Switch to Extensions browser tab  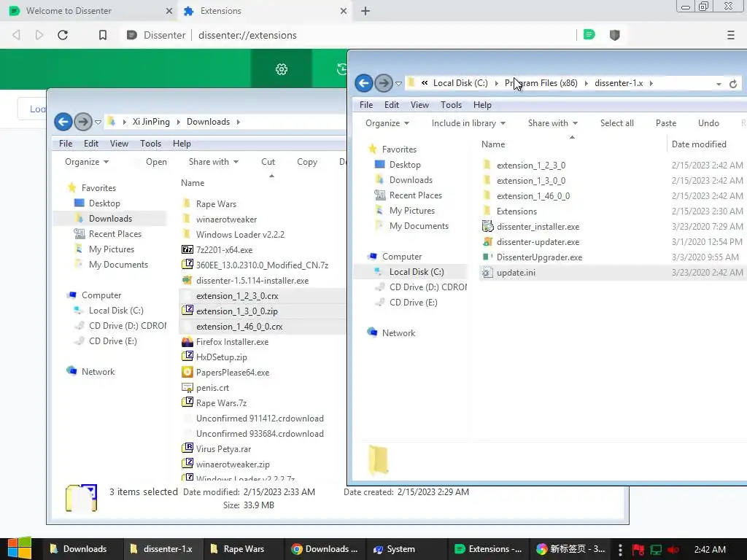click(x=265, y=10)
